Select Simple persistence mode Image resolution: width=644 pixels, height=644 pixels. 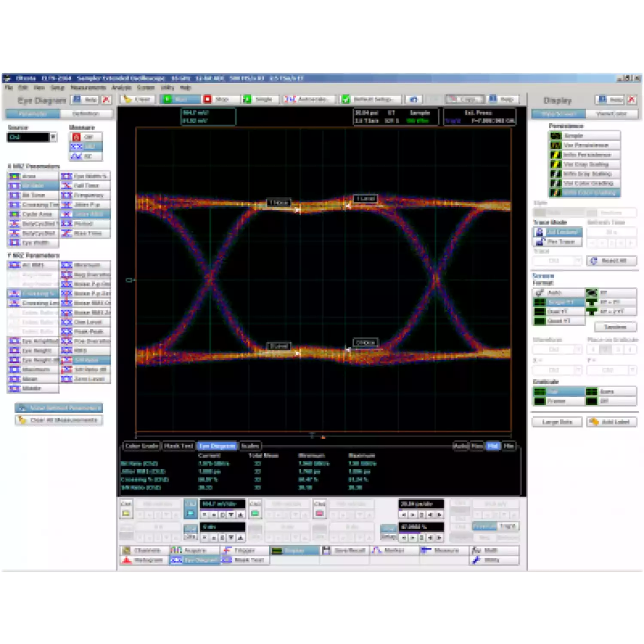585,136
